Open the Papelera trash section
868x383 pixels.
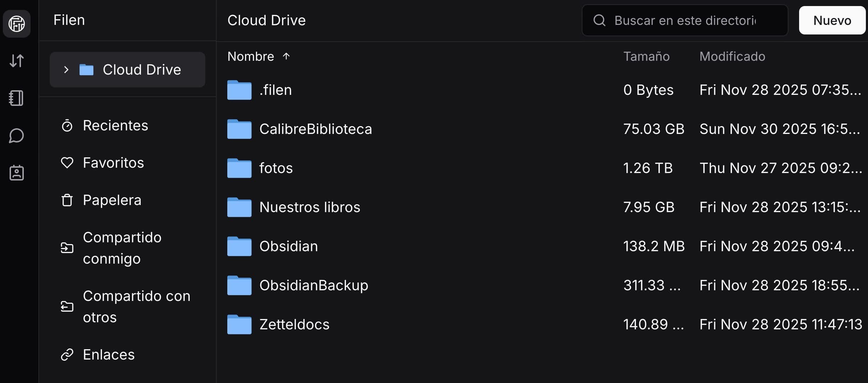pos(112,200)
